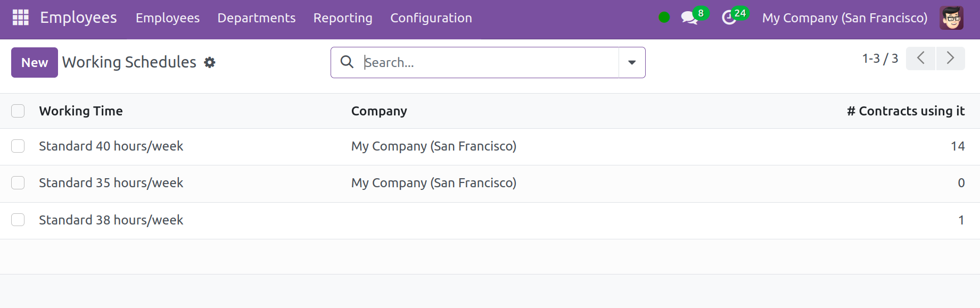980x308 pixels.
Task: Open the apps grid menu icon
Action: click(21, 18)
